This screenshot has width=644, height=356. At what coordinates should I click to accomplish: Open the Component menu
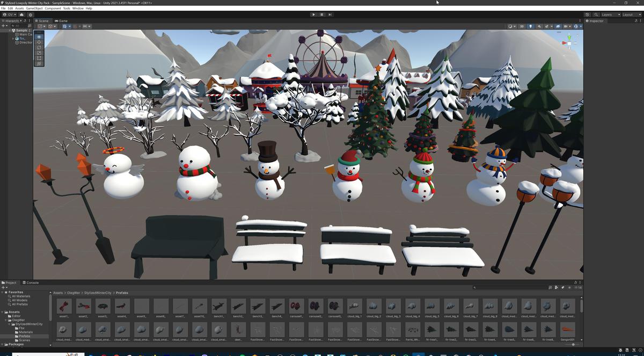pyautogui.click(x=53, y=9)
